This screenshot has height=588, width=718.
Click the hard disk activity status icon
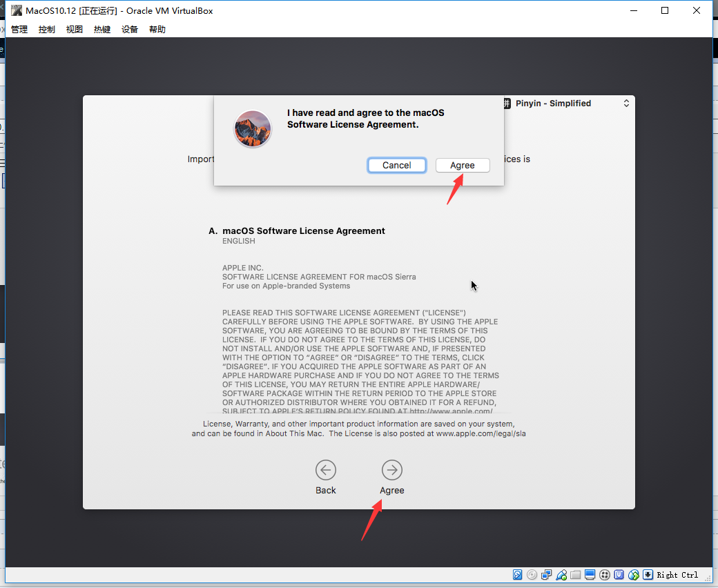click(517, 575)
